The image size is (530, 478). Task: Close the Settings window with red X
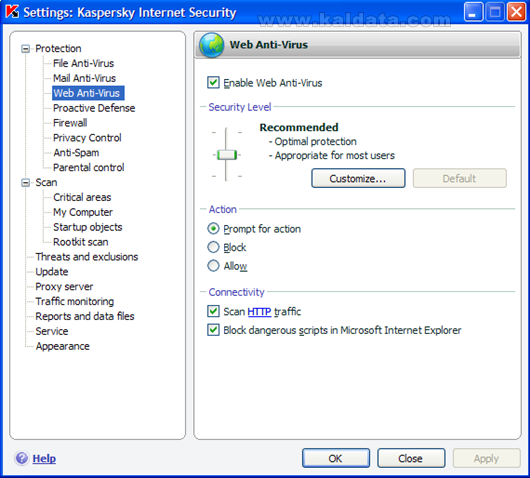pos(517,12)
